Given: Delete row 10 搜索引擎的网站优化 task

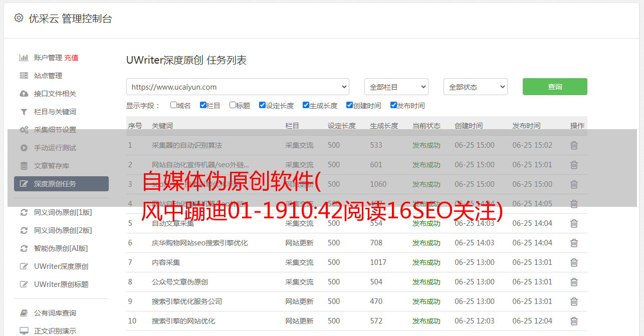Looking at the screenshot, I should [x=574, y=321].
